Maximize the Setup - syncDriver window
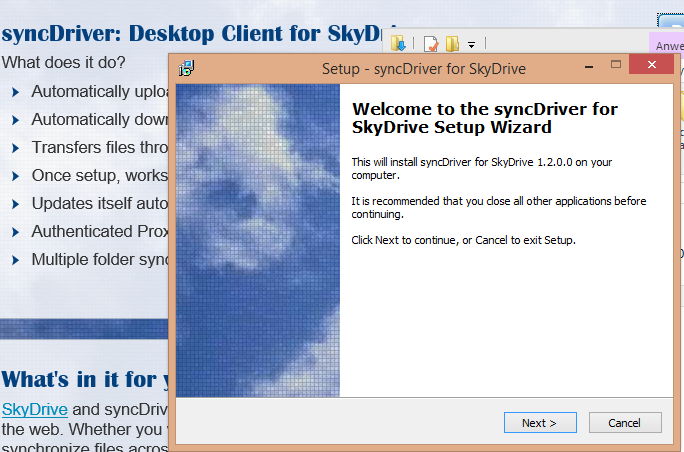 point(616,65)
